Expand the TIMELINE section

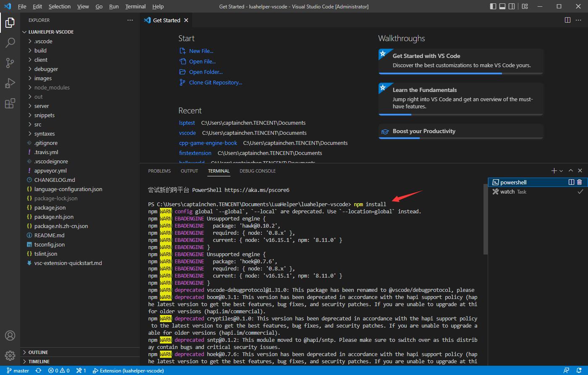pyautogui.click(x=80, y=362)
